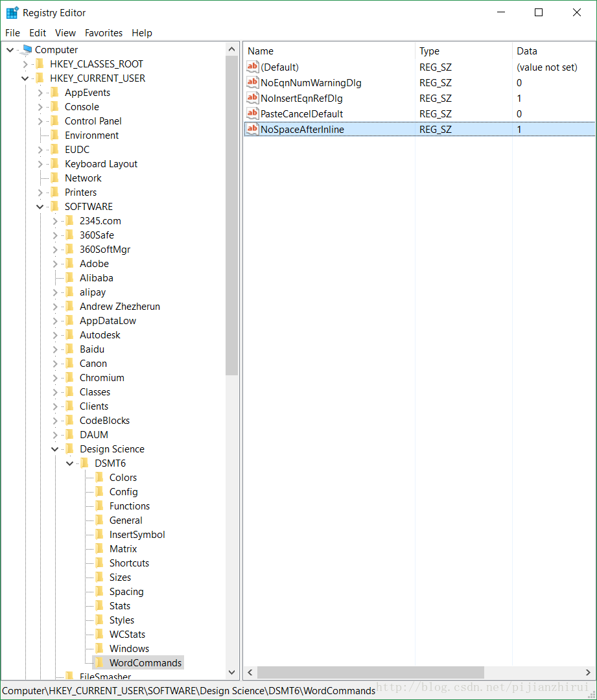Click the Environment key folder icon
Viewport: 597px width, 700px height.
[55, 135]
